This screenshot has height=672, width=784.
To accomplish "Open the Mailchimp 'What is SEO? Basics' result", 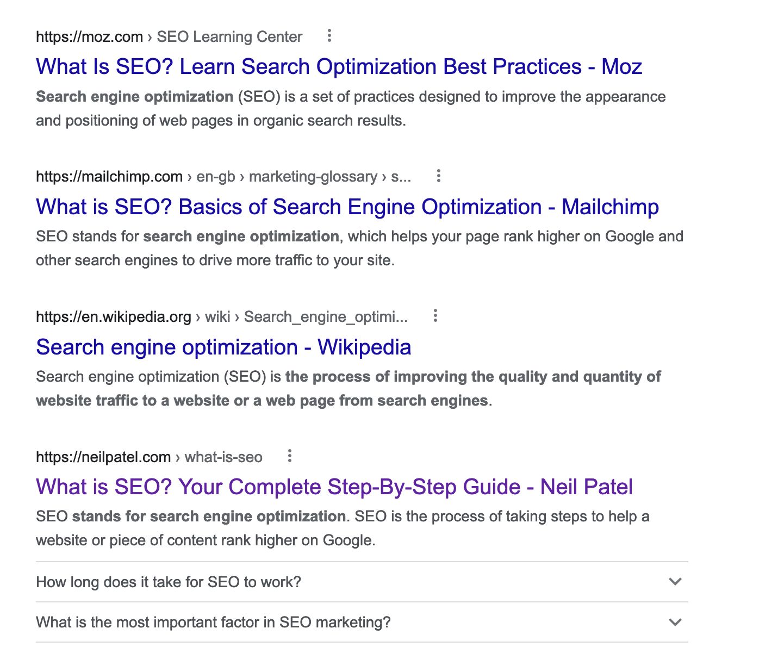I will coord(346,207).
